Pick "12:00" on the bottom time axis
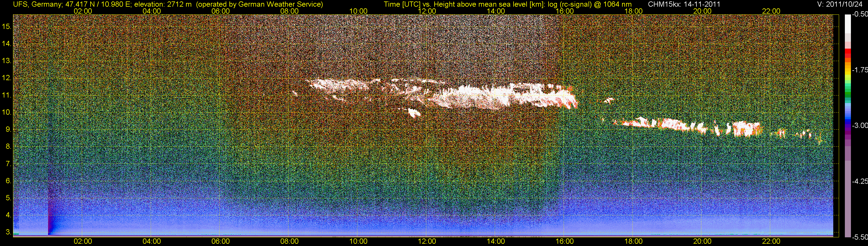868x246 pixels. click(427, 241)
